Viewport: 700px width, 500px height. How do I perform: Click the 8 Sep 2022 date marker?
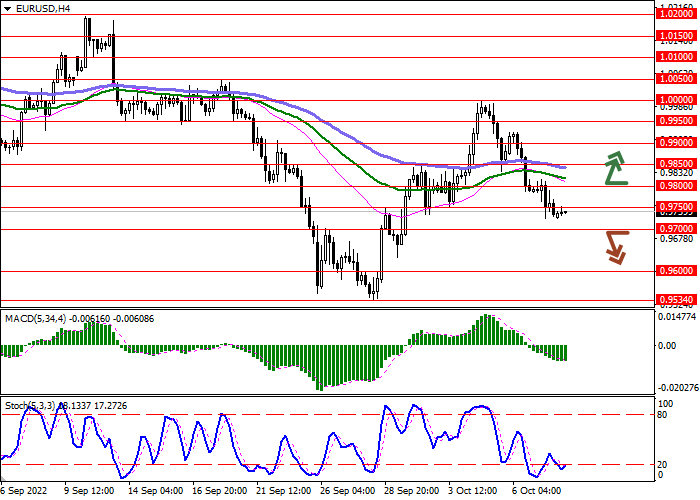click(x=23, y=492)
